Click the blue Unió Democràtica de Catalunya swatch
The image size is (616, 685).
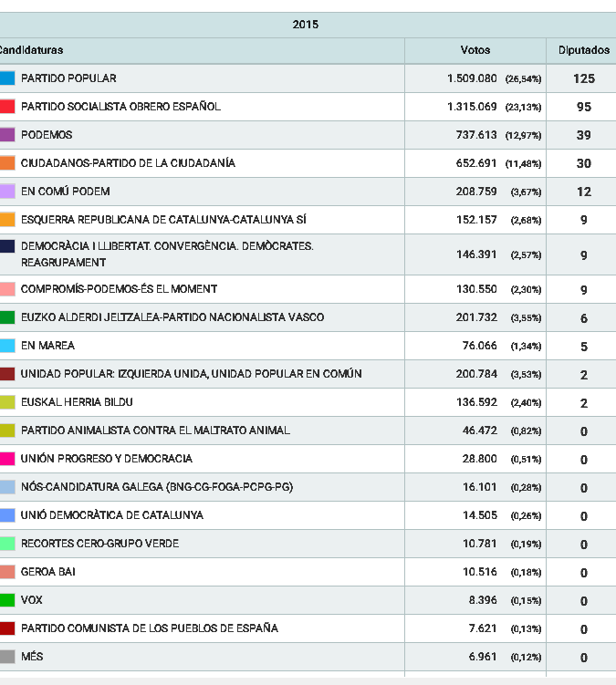click(7, 515)
